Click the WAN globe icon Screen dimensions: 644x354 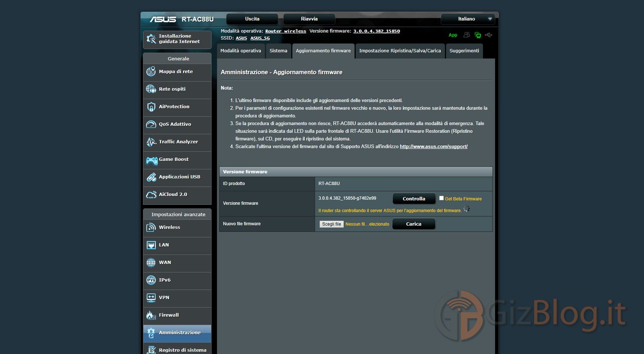pyautogui.click(x=151, y=263)
